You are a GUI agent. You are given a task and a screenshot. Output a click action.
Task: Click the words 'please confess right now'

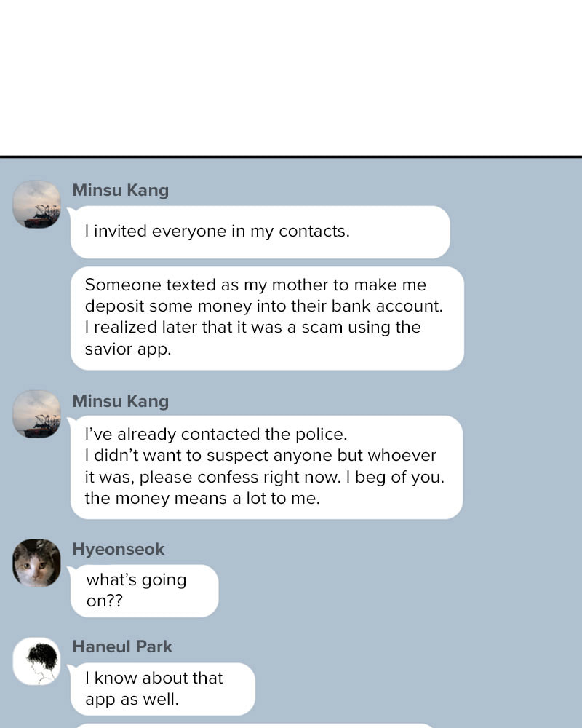pyautogui.click(x=240, y=478)
